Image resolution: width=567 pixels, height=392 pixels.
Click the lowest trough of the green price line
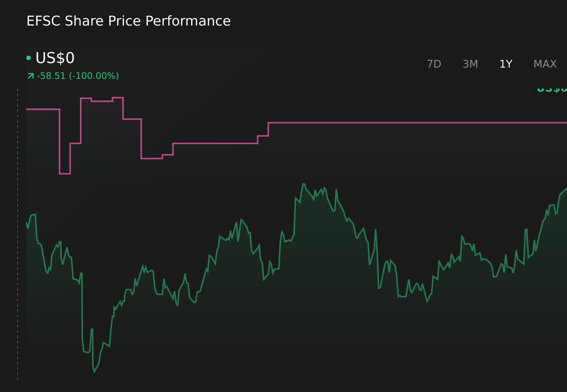(x=94, y=372)
